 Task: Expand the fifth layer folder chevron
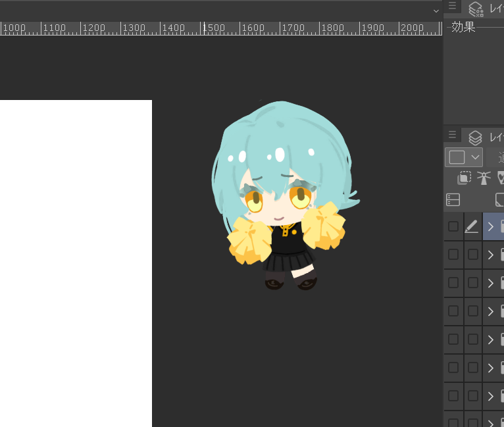pos(490,339)
